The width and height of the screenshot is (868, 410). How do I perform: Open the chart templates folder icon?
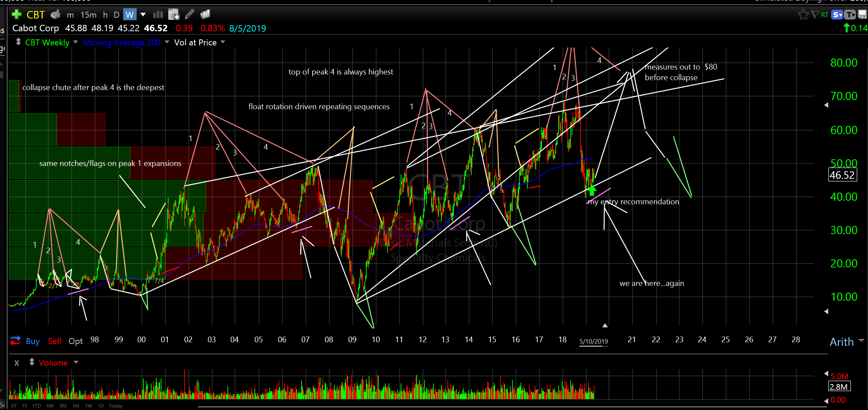point(205,15)
